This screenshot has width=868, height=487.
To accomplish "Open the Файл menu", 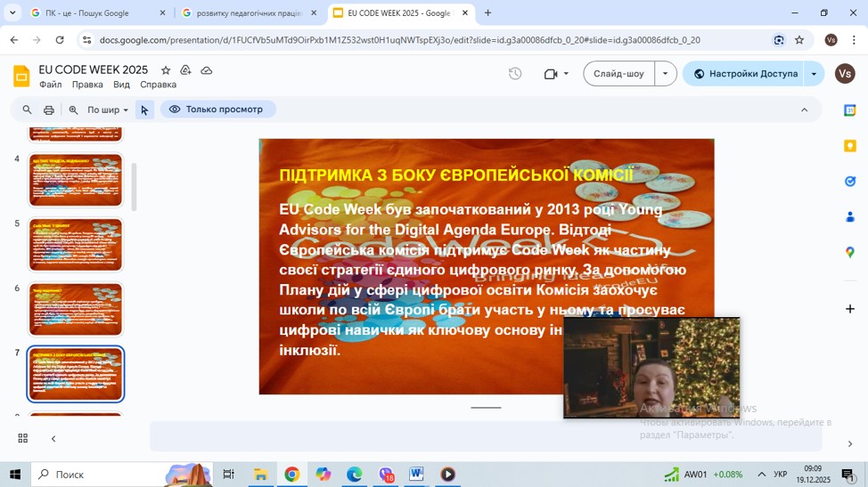I will coord(50,85).
